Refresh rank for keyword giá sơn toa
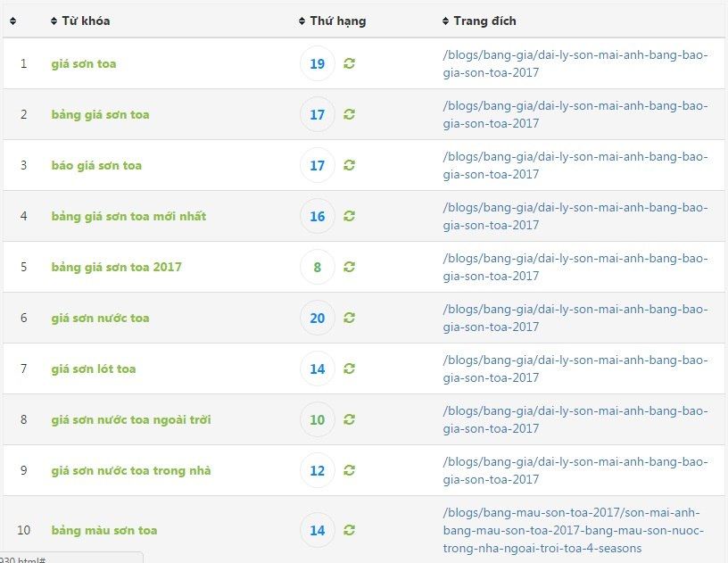The image size is (728, 563). click(349, 63)
